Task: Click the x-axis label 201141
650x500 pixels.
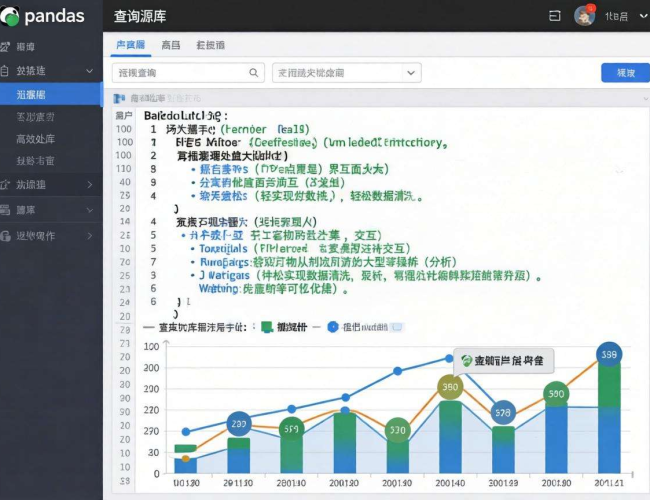Action: pos(609,483)
